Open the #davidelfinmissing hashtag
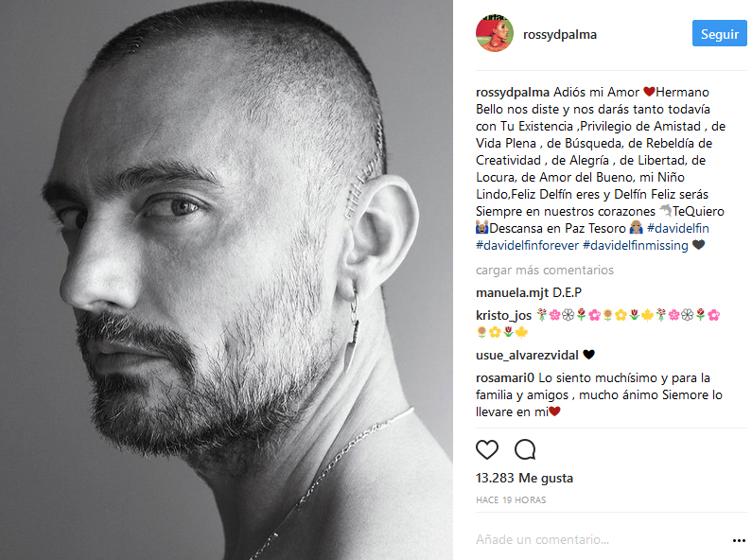This screenshot has width=752, height=560. point(635,246)
